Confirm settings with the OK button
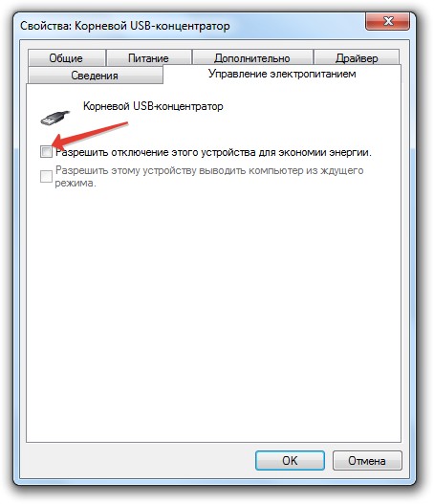The image size is (434, 504). coord(290,460)
